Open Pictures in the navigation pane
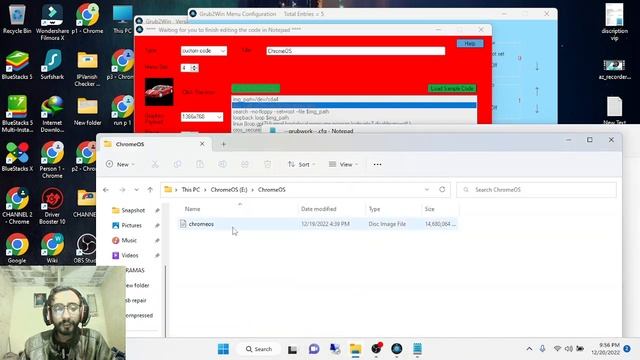640x360 pixels. (131, 225)
